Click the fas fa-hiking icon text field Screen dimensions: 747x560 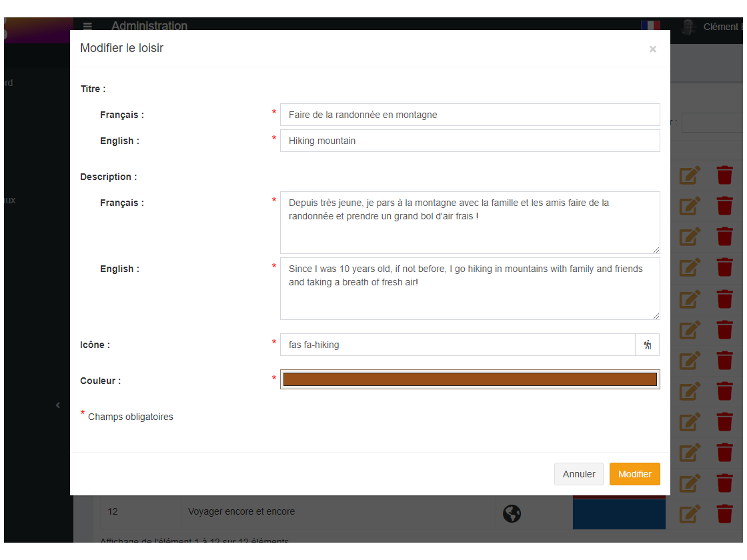click(x=458, y=345)
